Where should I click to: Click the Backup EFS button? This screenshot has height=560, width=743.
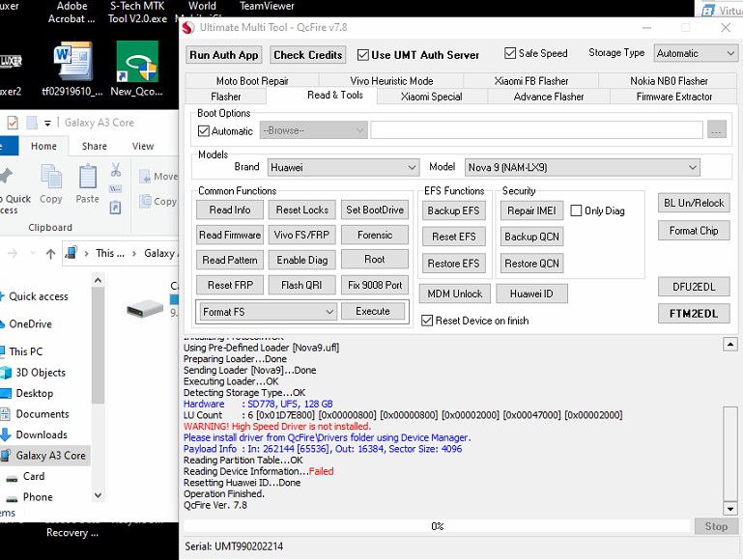pos(453,210)
